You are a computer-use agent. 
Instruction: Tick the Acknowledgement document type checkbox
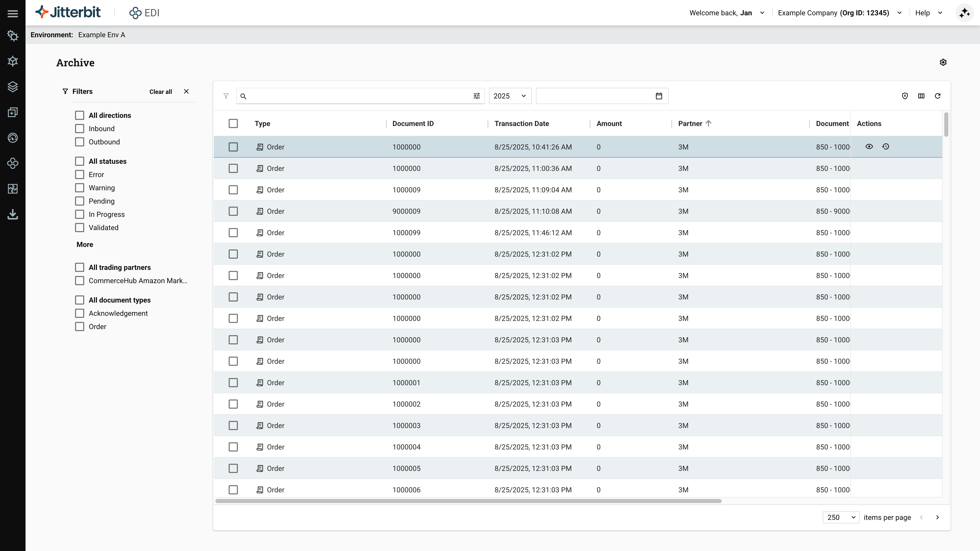[80, 313]
